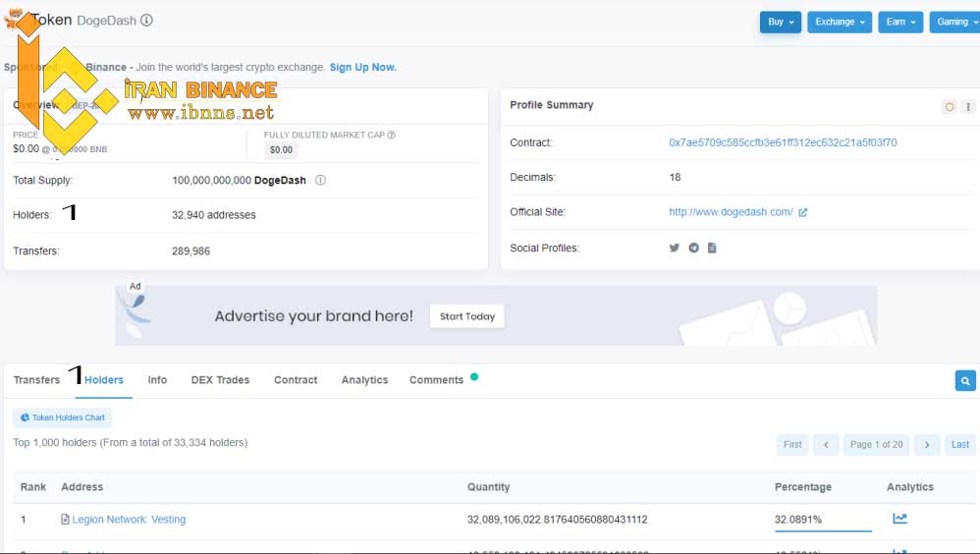Open the DEX Trades tab
This screenshot has height=554, width=980.
[x=220, y=380]
